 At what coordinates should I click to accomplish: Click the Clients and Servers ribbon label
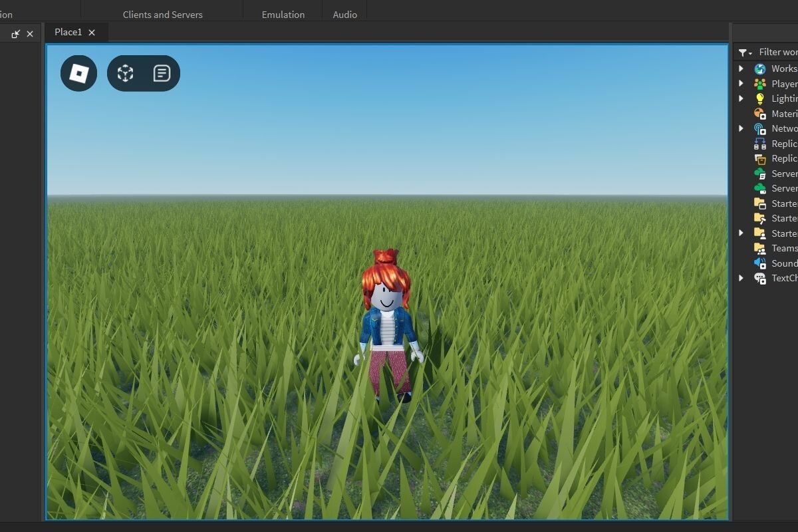coord(163,14)
